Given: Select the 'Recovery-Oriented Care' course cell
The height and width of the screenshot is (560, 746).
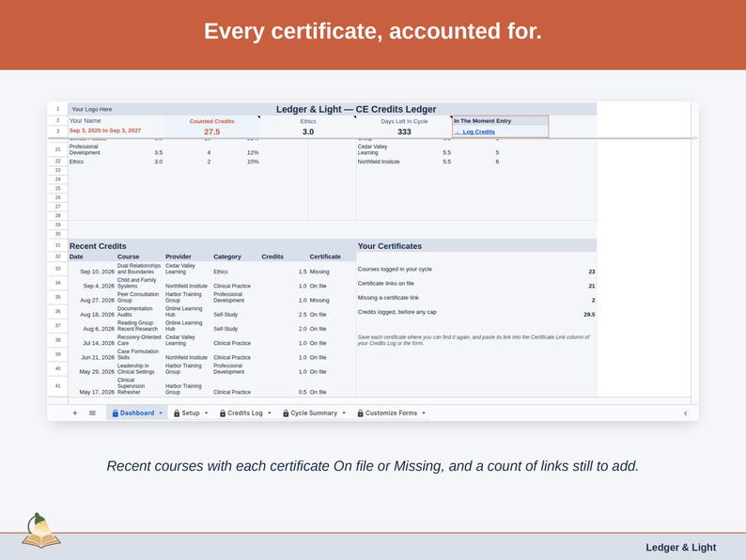Looking at the screenshot, I should (139, 340).
